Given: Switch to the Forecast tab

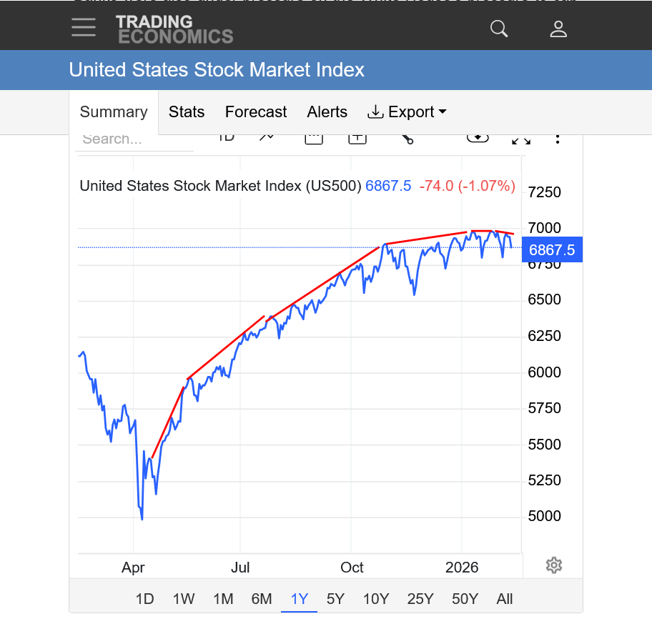Looking at the screenshot, I should click(x=256, y=112).
